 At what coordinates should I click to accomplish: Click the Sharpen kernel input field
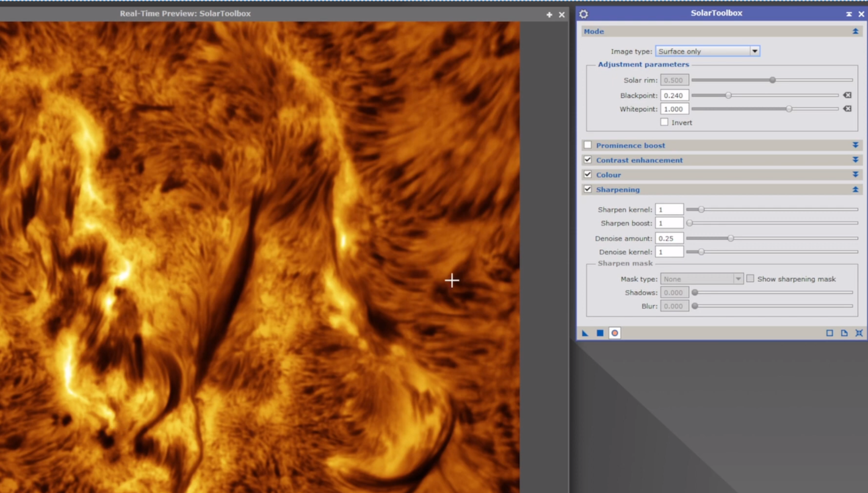point(669,209)
